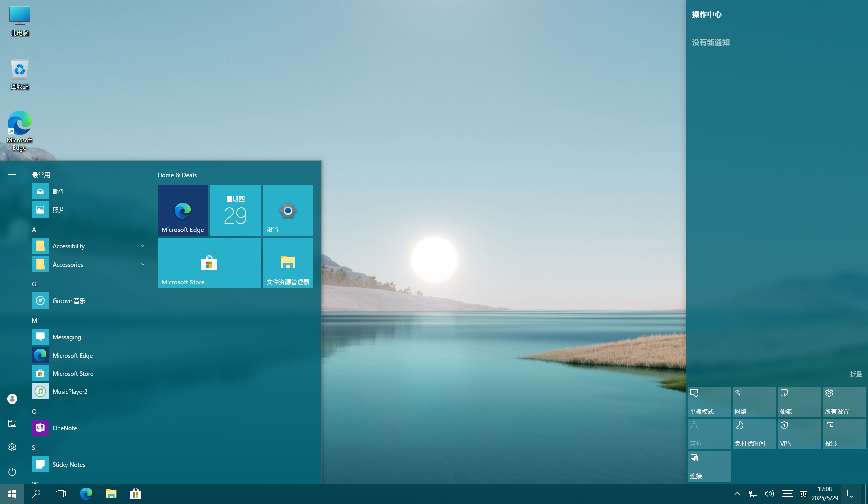Open the Microsoft Store tile
The image size is (868, 504).
(209, 263)
